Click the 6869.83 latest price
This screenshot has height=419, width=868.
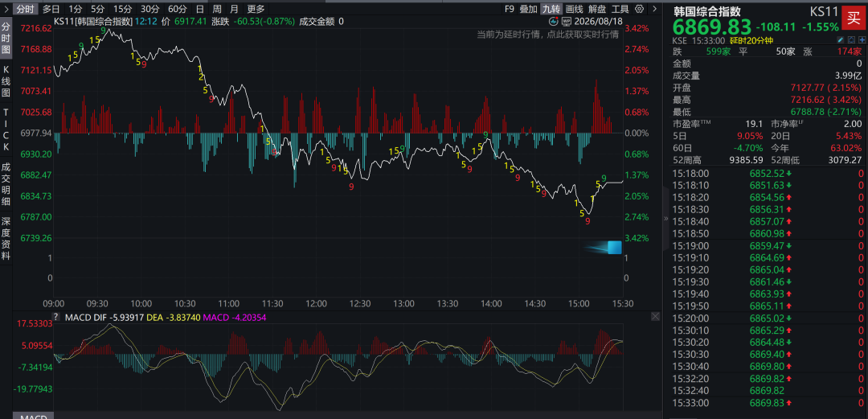[712, 26]
